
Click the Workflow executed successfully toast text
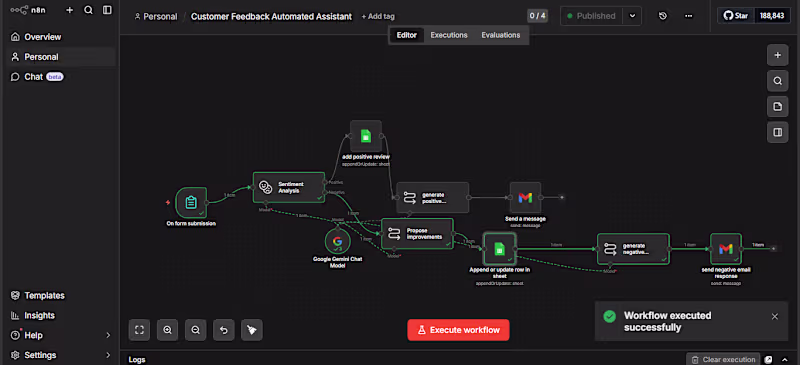tap(667, 321)
